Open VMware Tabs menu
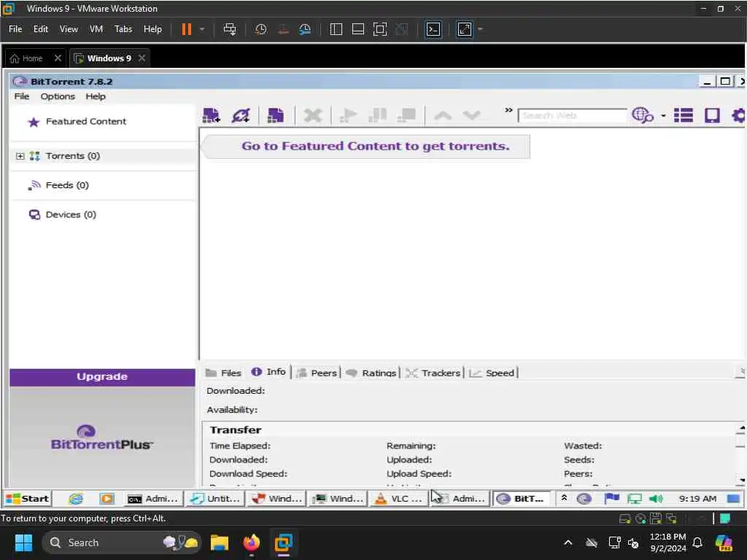Image resolution: width=747 pixels, height=560 pixels. click(123, 29)
